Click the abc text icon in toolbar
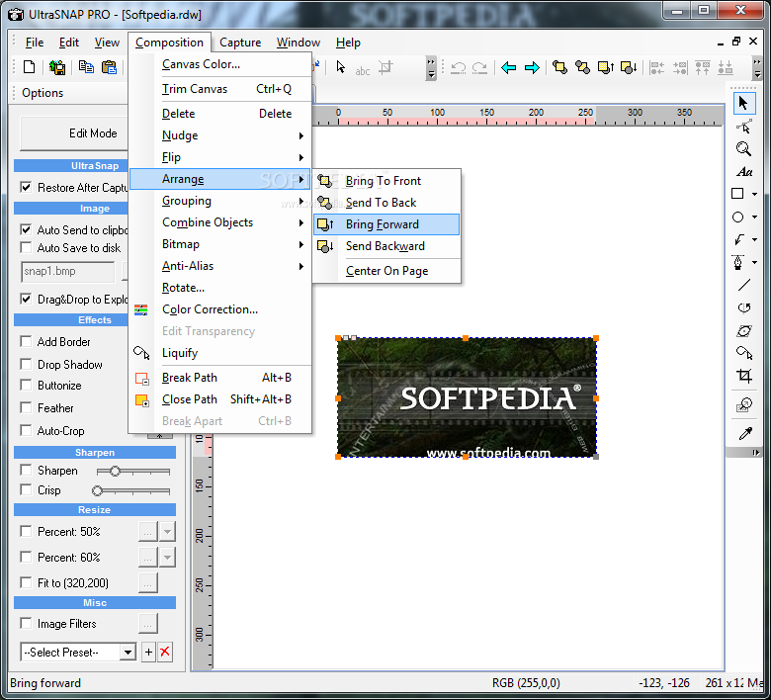Viewport: 771px width, 700px height. (x=363, y=71)
